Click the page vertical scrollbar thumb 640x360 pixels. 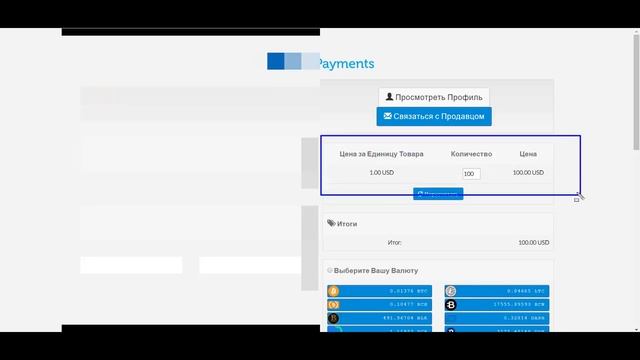[x=636, y=92]
